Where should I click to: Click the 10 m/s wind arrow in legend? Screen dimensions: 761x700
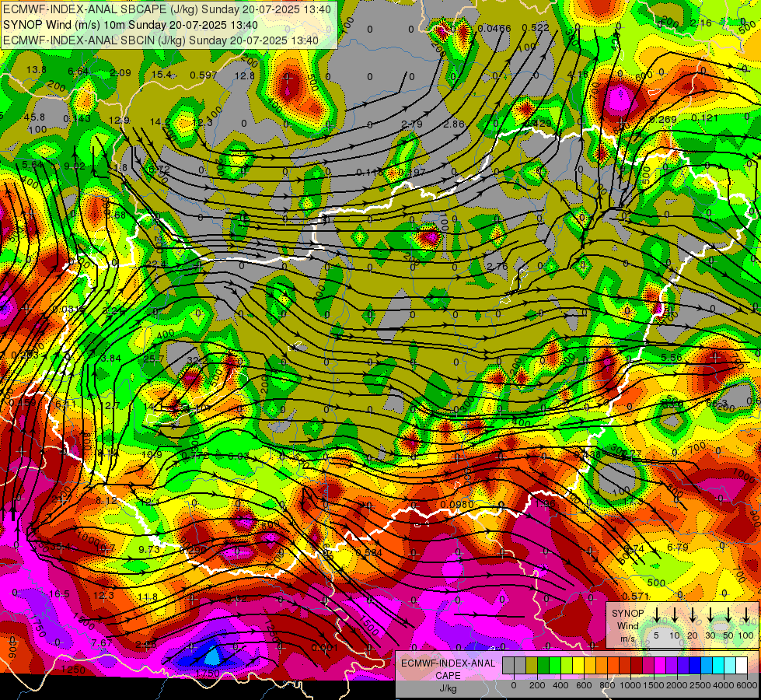coord(675,614)
